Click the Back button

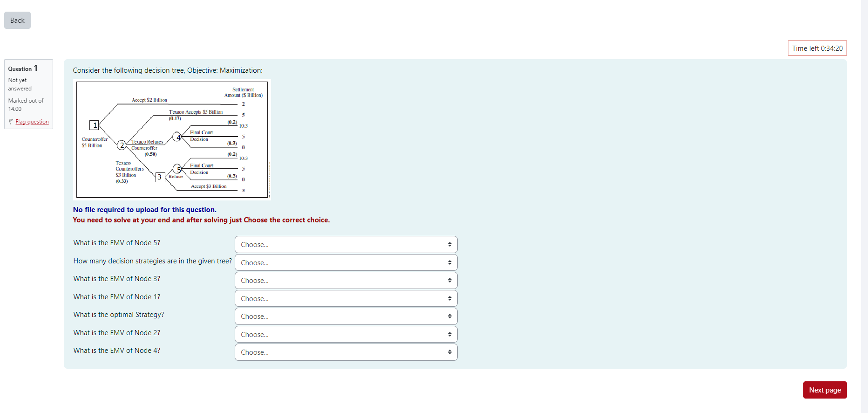17,21
